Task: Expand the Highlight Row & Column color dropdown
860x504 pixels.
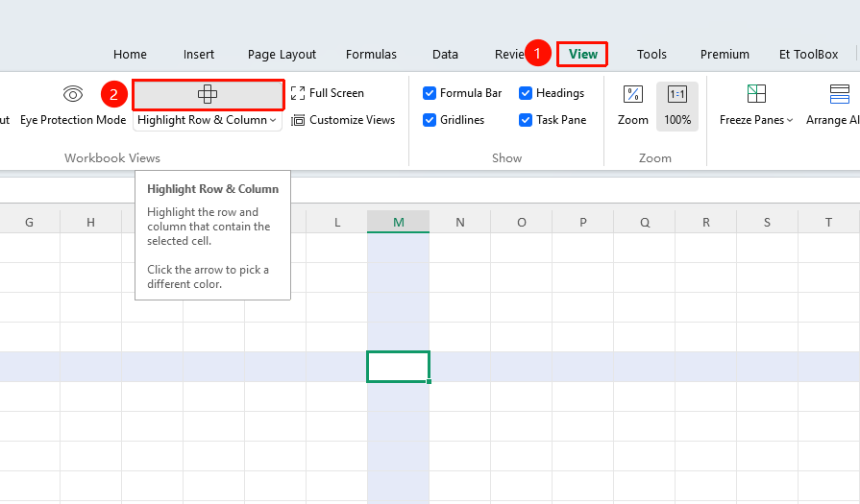Action: click(273, 120)
